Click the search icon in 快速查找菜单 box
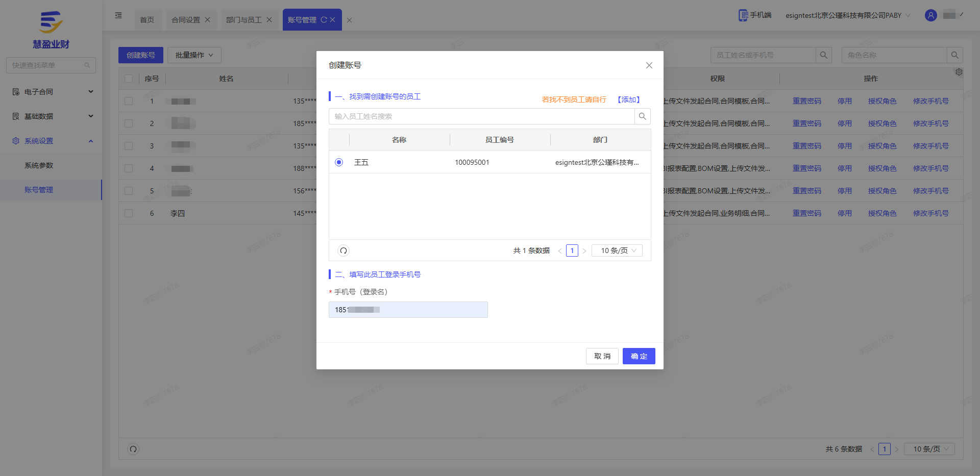The width and height of the screenshot is (980, 476). coord(87,65)
